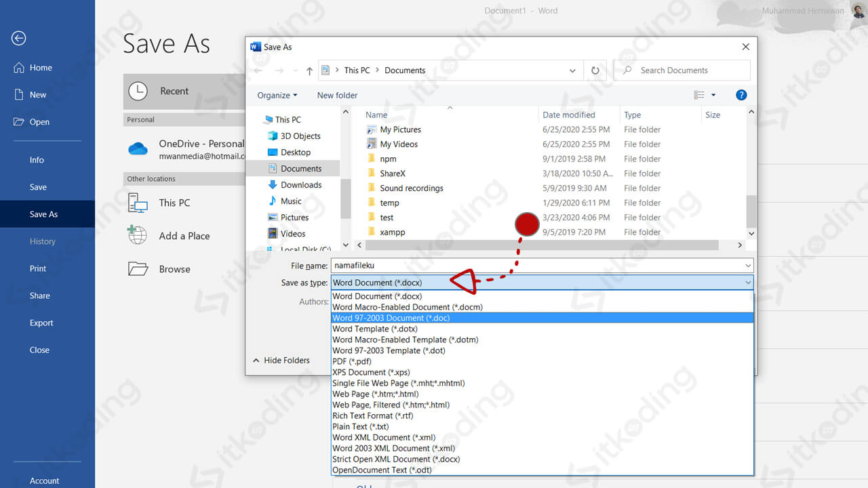Go back with dialog's back arrow

(x=258, y=70)
